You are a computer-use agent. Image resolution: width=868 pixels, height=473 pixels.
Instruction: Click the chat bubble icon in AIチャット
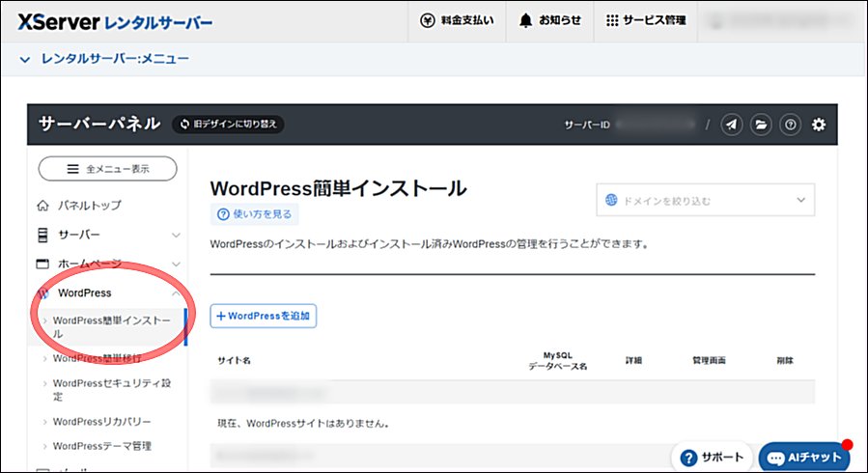(x=775, y=459)
